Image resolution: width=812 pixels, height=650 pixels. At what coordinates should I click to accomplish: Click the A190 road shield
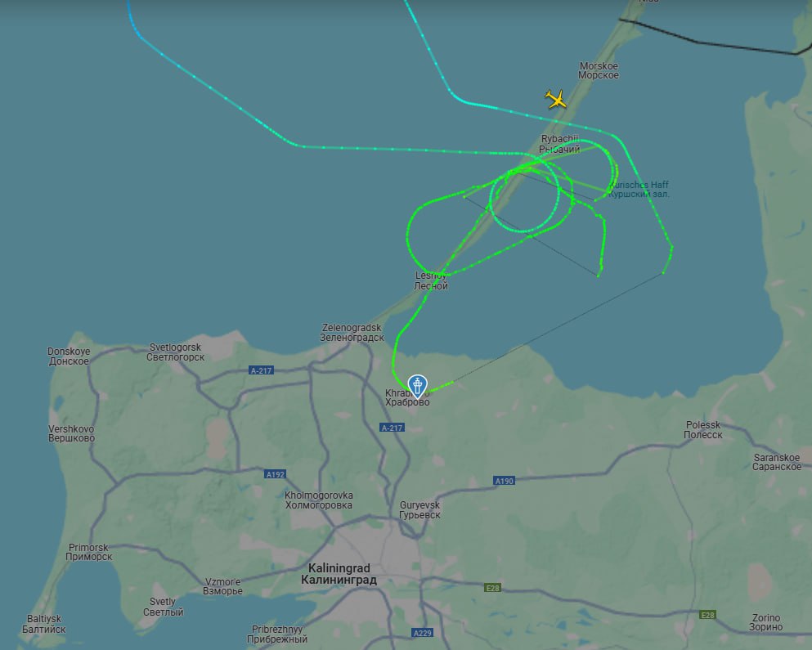click(504, 481)
